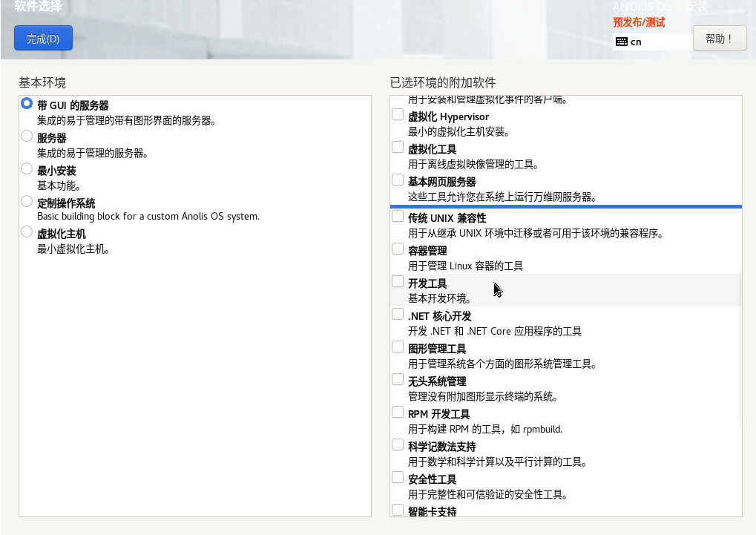Select the 定制操作系统 environment
The height and width of the screenshot is (535, 756).
point(27,202)
